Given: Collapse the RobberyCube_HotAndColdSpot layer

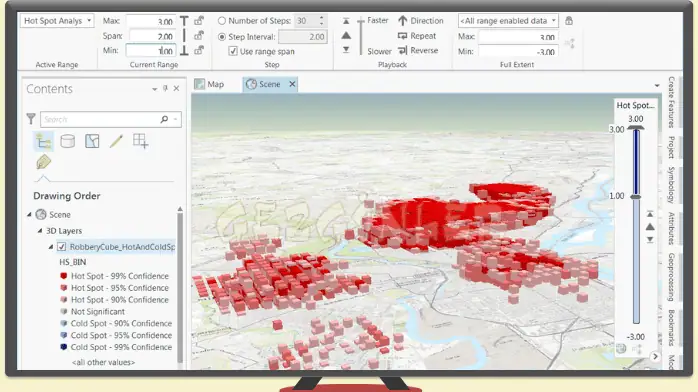Looking at the screenshot, I should tap(51, 247).
